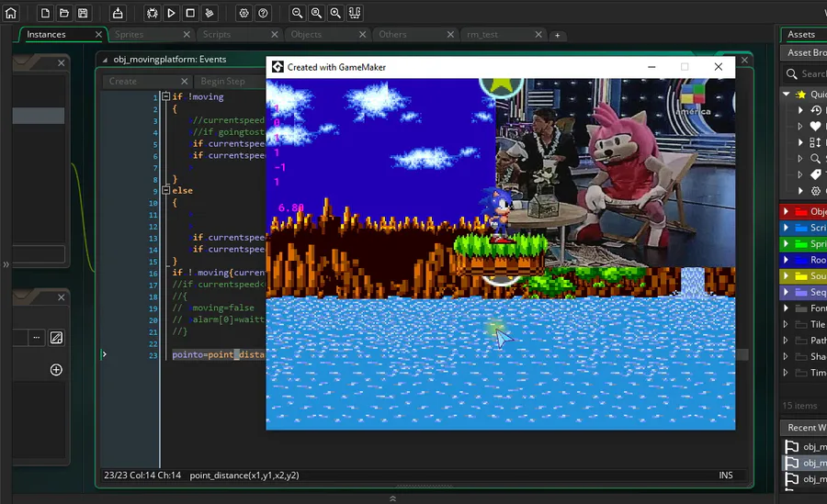Collapse the else code fold at line 9
Screen dimensions: 827x504
tap(165, 190)
